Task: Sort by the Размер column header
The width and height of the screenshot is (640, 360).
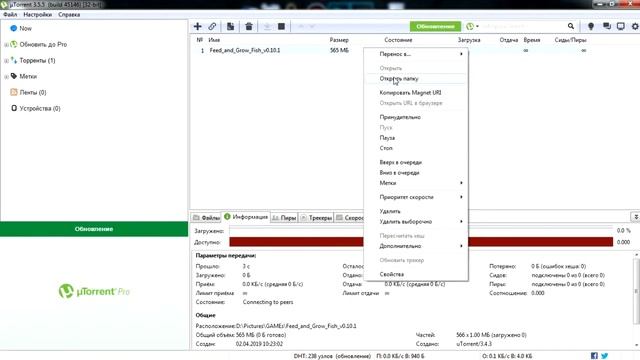Action: (339, 40)
